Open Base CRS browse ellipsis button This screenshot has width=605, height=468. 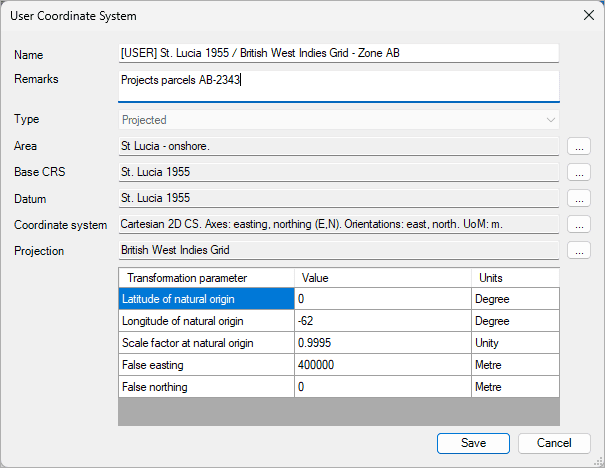tap(579, 172)
